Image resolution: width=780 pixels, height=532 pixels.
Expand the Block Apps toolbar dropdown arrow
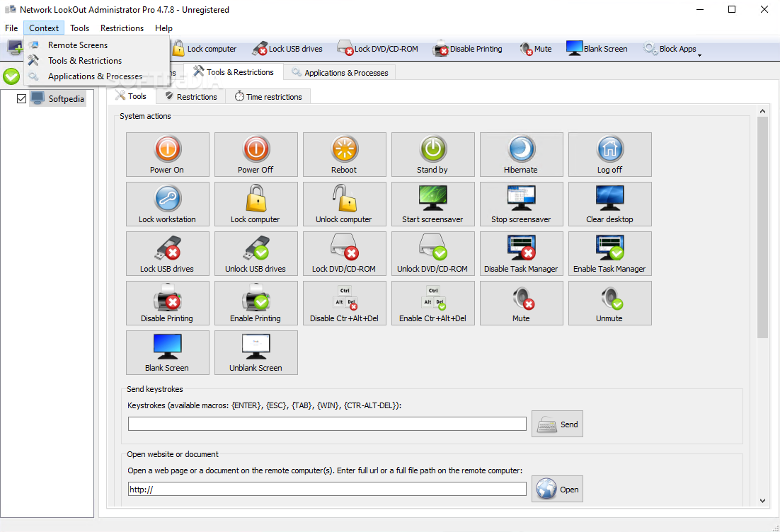pos(699,54)
